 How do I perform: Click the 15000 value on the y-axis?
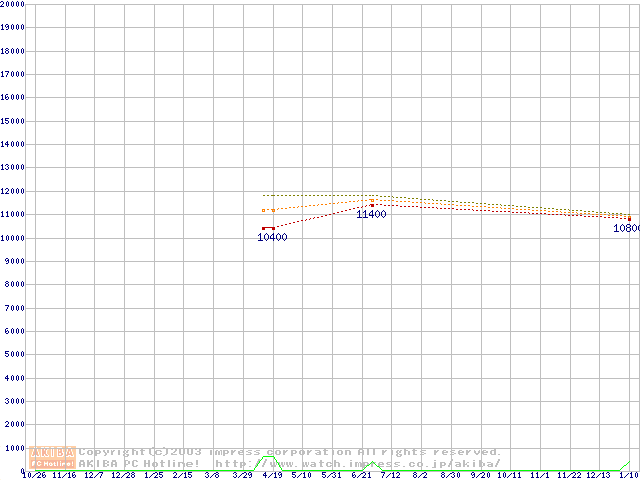[x=12, y=121]
